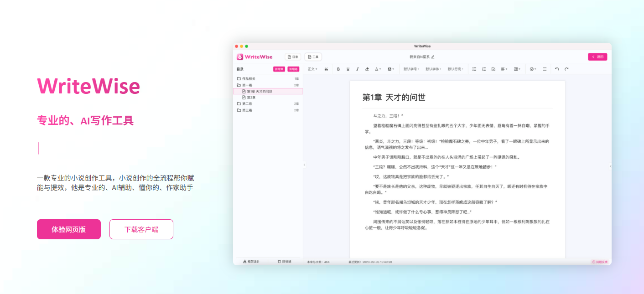Click the paragraph "斗之力，三段！"

[x=388, y=116]
